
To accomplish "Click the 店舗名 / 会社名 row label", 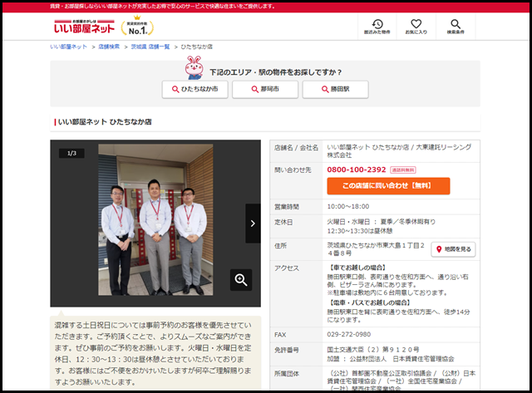I will click(x=296, y=148).
